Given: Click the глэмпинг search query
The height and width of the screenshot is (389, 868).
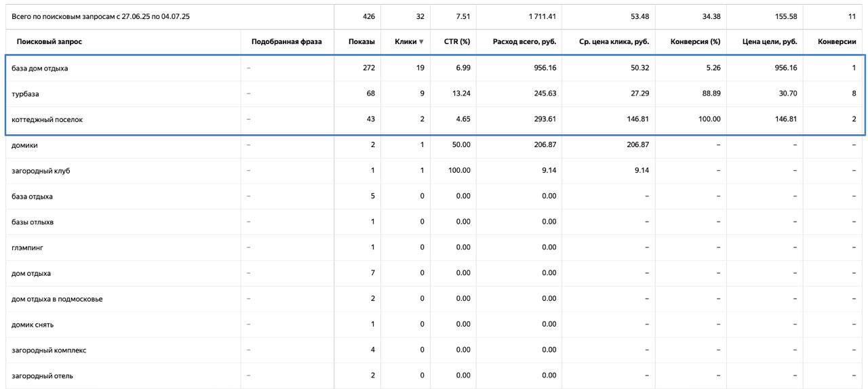Looking at the screenshot, I should tap(27, 248).
